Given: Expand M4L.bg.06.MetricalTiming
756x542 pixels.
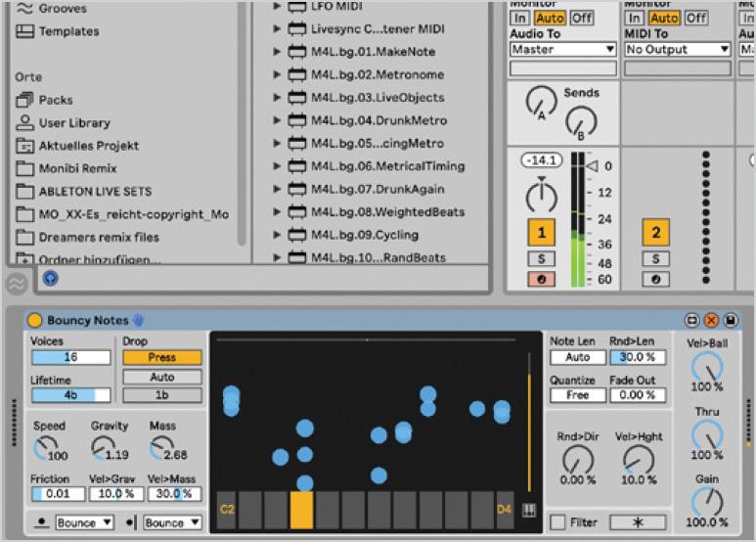Looking at the screenshot, I should click(x=277, y=166).
